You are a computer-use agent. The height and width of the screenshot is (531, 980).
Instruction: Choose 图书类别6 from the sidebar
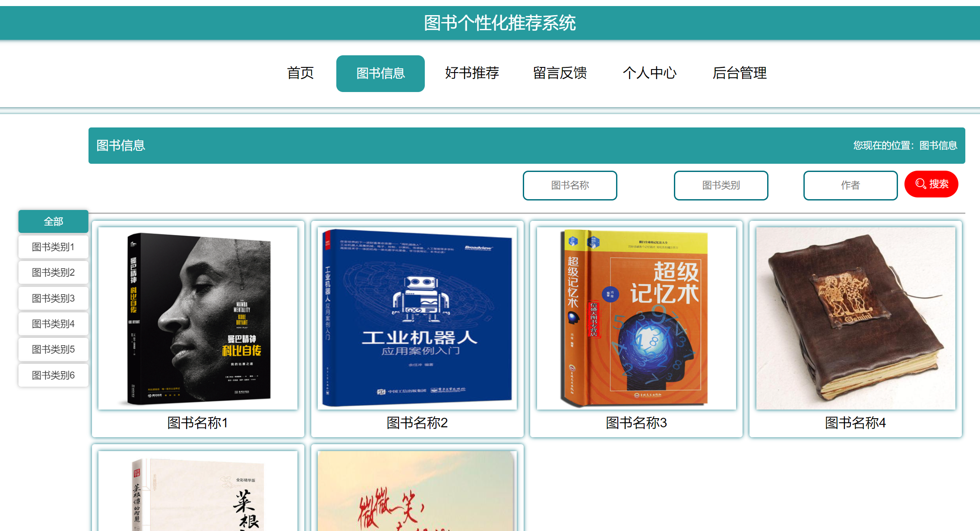point(53,375)
